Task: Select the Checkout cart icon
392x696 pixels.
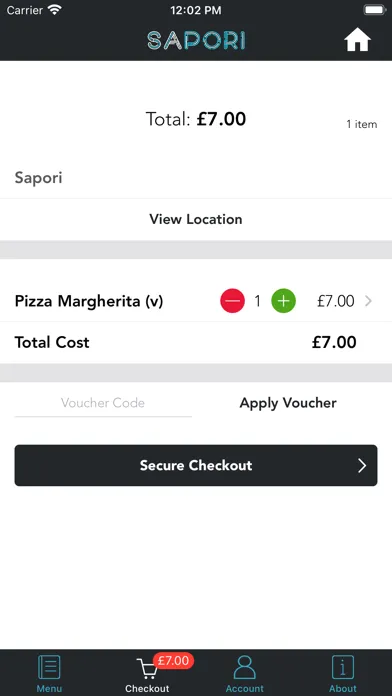Action: 147,668
